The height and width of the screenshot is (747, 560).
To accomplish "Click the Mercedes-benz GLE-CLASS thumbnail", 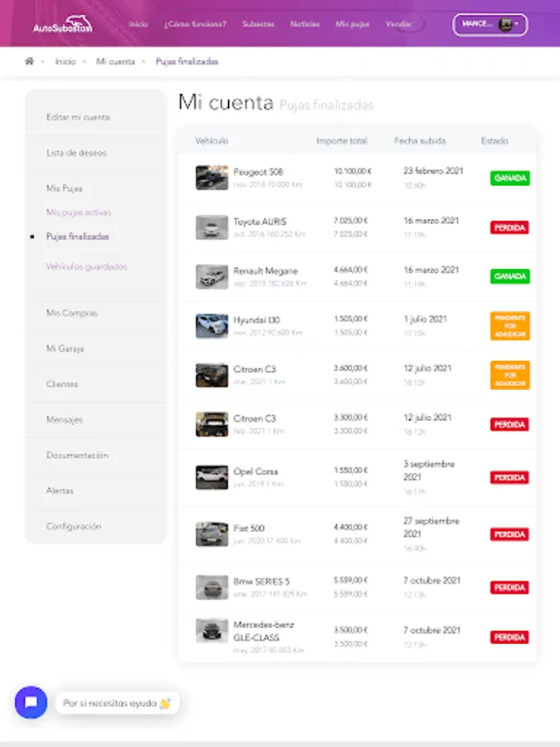I will tap(212, 631).
